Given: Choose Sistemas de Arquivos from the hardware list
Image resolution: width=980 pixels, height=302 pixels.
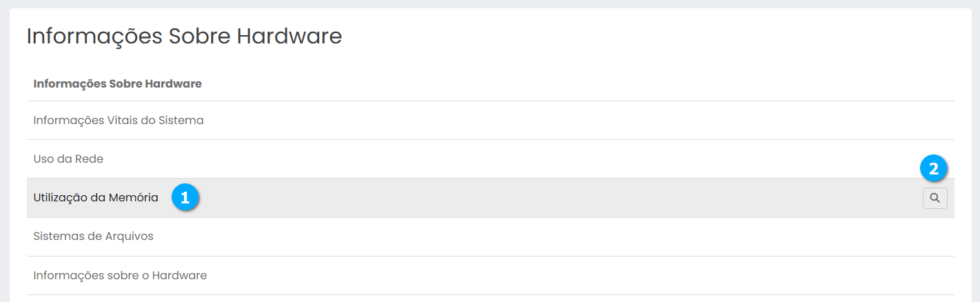Looking at the screenshot, I should 93,236.
